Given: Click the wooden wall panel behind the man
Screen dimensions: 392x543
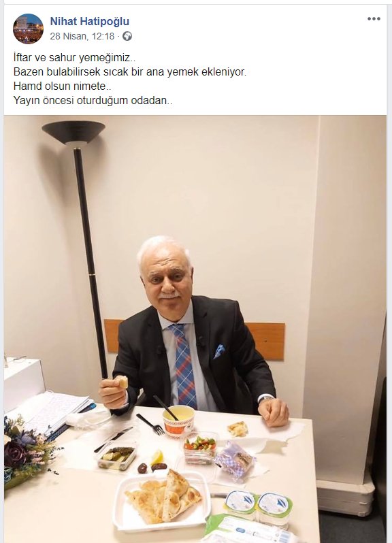Looking at the screenshot, I should tap(265, 341).
